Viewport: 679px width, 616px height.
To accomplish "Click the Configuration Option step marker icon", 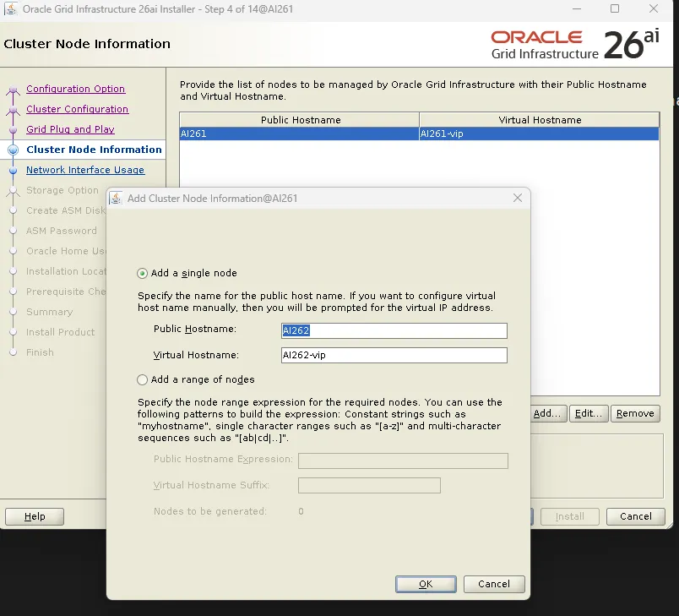I will click(x=13, y=90).
